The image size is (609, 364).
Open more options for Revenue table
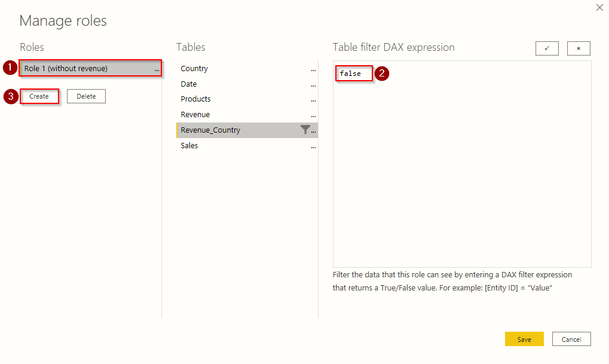point(313,115)
